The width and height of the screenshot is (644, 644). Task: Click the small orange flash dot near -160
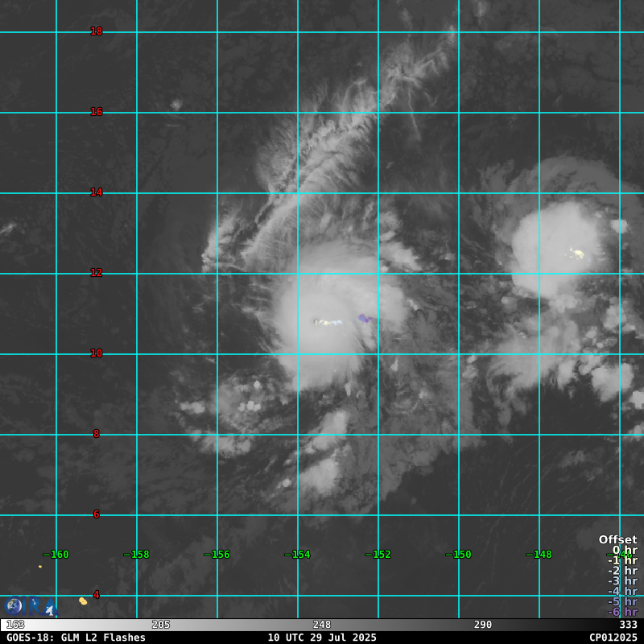click(40, 567)
